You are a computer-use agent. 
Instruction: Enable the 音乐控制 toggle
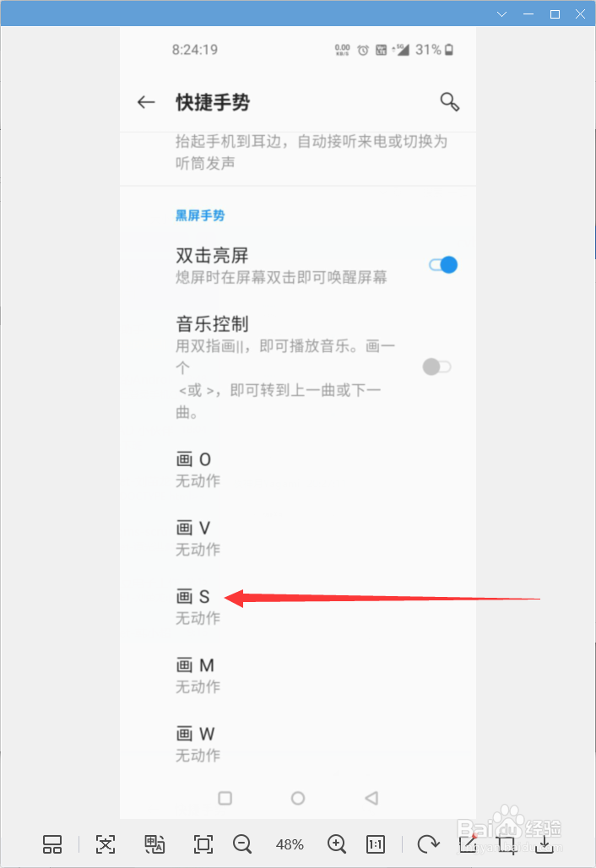click(x=436, y=366)
